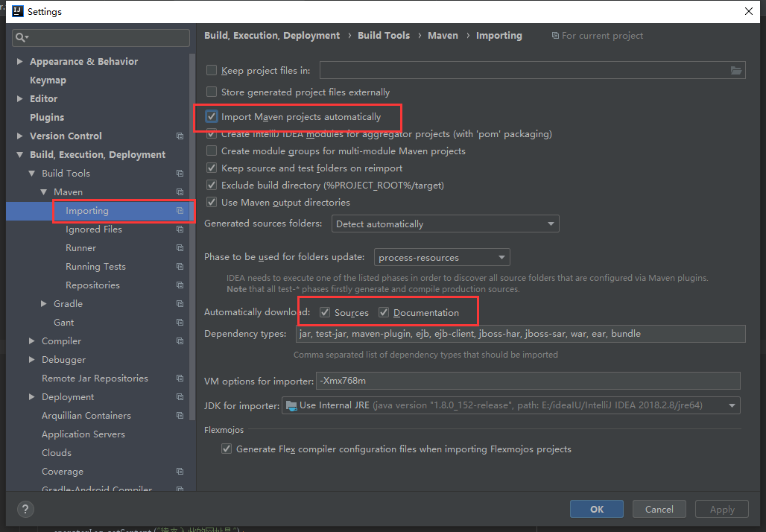Disable "Import Maven projects automatically"

[x=211, y=115]
